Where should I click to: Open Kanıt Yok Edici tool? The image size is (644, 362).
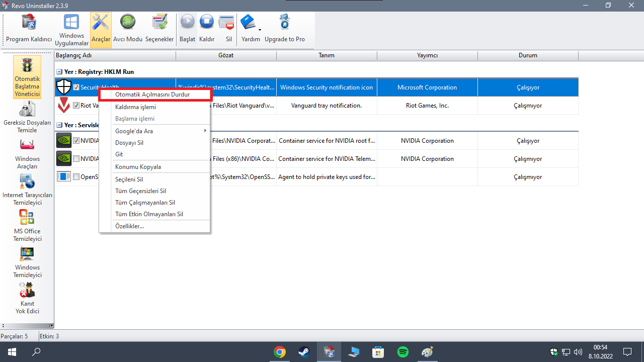pyautogui.click(x=27, y=298)
